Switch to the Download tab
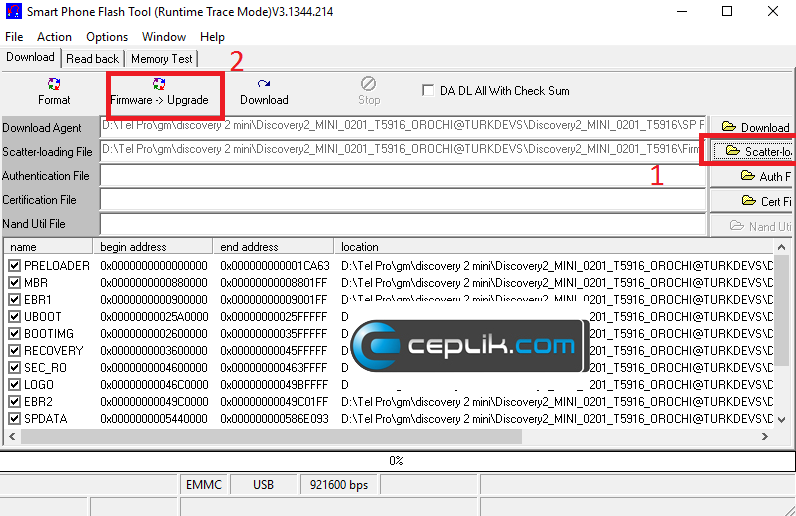Image resolution: width=796 pixels, height=516 pixels. (30, 57)
